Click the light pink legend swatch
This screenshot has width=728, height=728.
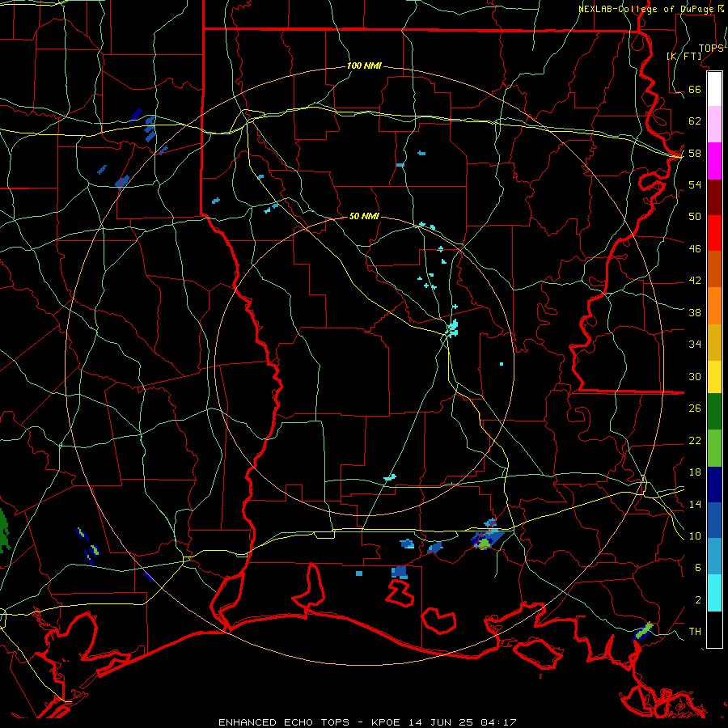pos(714,125)
